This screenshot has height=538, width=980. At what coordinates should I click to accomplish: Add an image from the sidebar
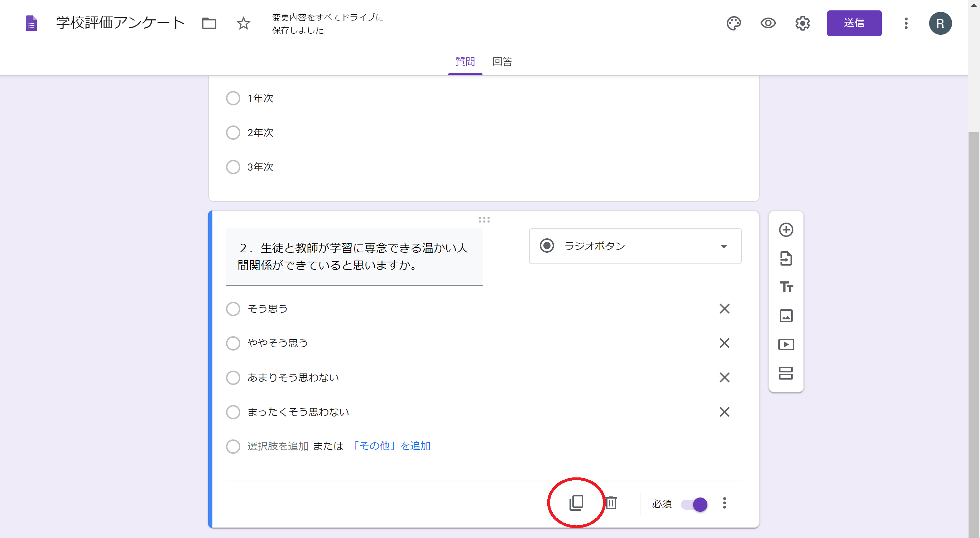(x=786, y=316)
